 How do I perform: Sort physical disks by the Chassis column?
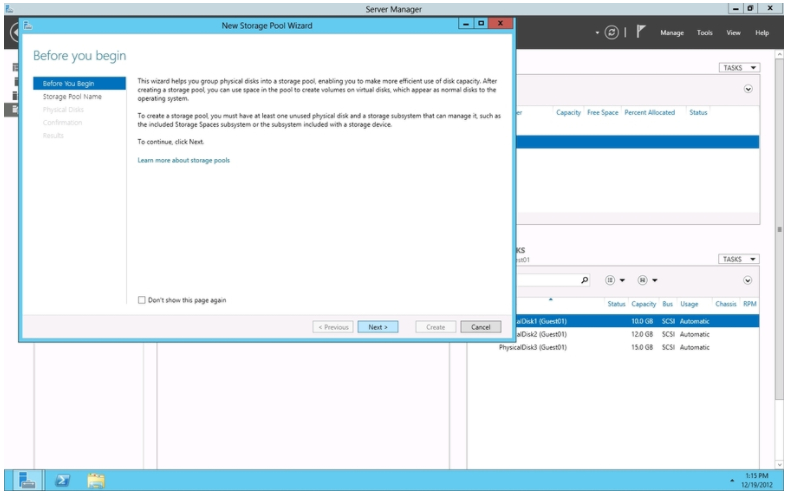(x=726, y=304)
